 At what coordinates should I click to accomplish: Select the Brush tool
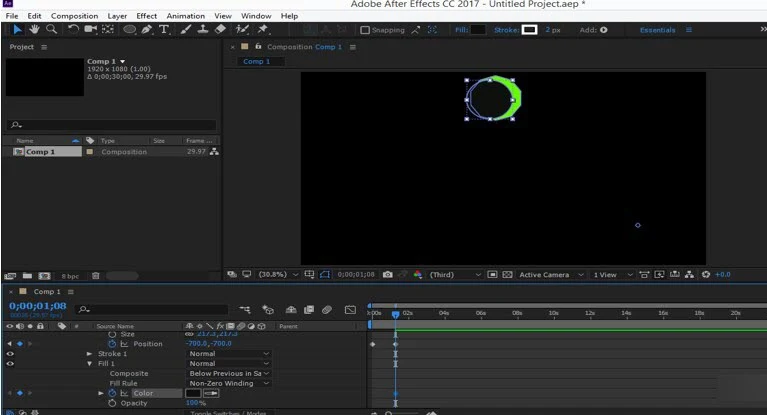(x=185, y=29)
